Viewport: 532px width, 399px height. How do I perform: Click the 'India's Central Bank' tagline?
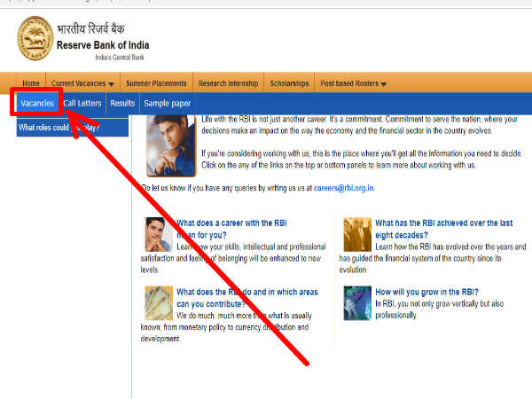tap(120, 58)
